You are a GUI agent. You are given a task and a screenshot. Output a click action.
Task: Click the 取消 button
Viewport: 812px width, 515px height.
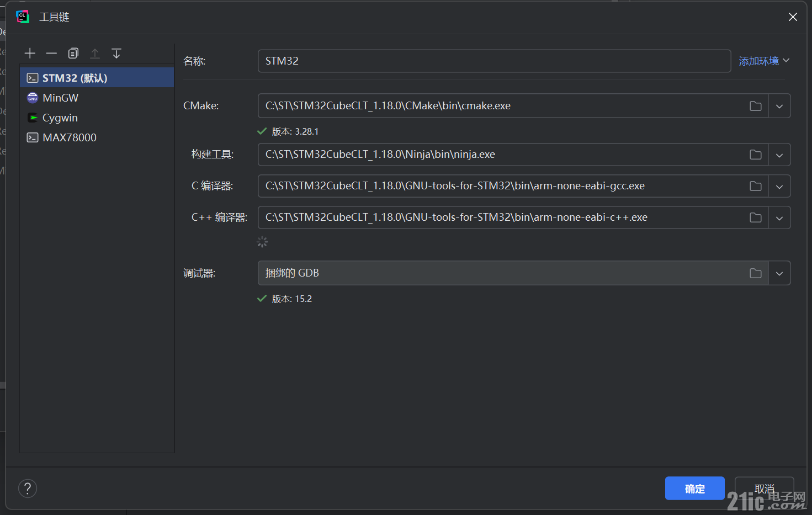coord(765,489)
